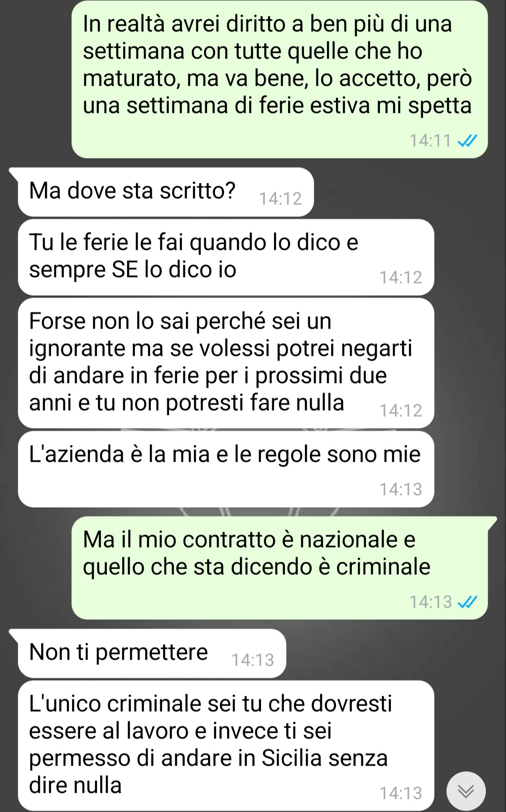The width and height of the screenshot is (506, 812).
Task: Tap the 14:12 timestamp on 'Ma dove sta scritto?'
Action: (x=281, y=199)
